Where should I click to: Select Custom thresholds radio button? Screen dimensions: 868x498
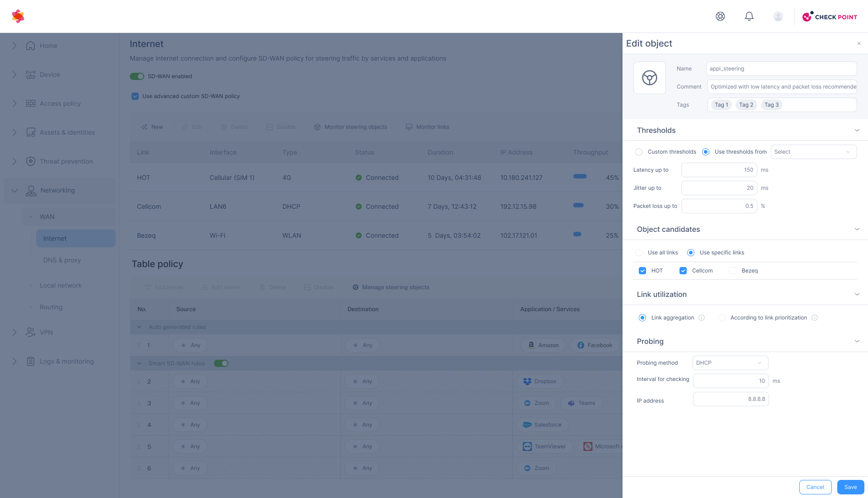(x=639, y=152)
